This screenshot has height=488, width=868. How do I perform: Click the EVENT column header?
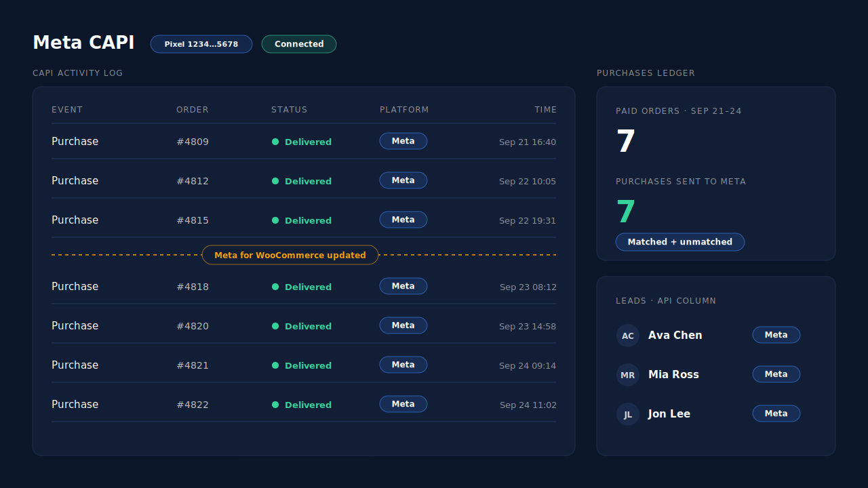coord(67,110)
